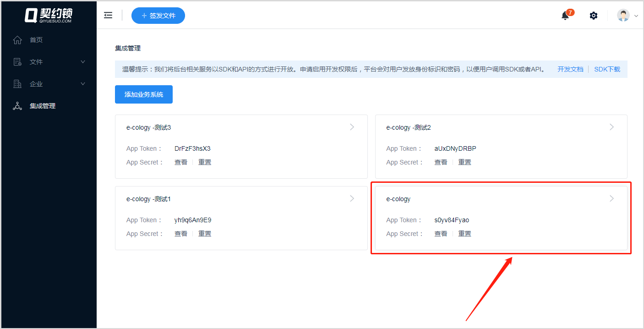Reset App Secret for e-cology -测试2
The height and width of the screenshot is (329, 644).
(464, 162)
